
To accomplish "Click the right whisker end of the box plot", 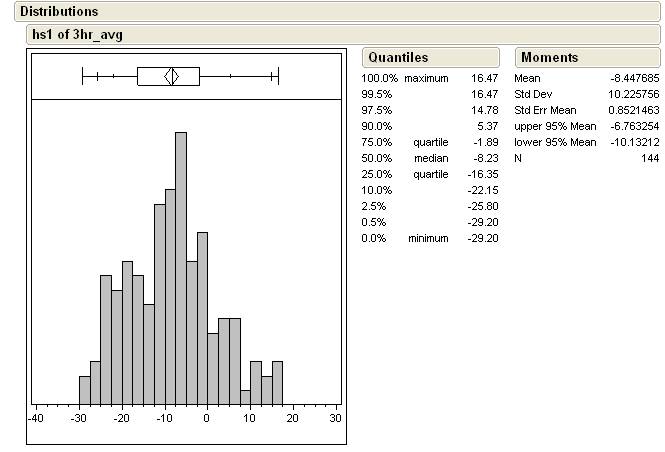I will (x=277, y=76).
